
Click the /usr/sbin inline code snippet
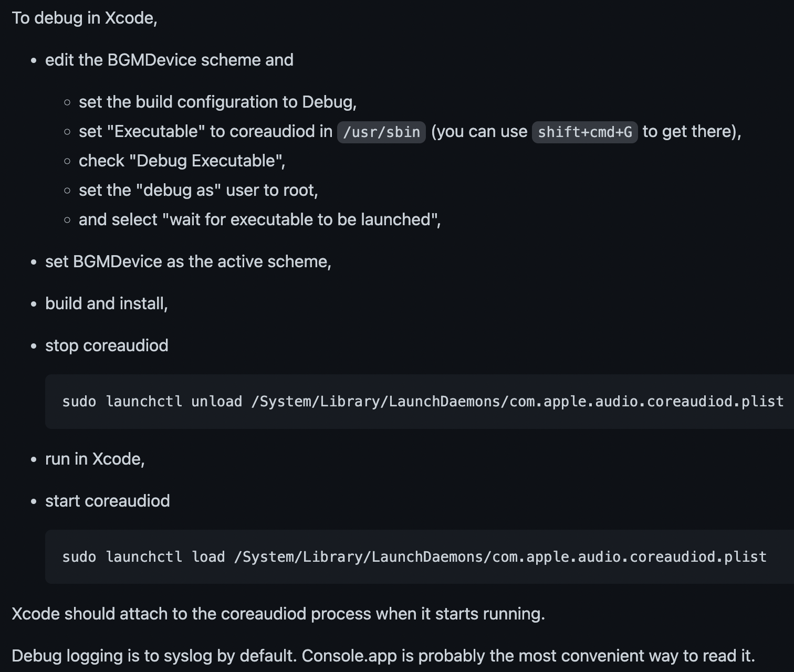(x=381, y=132)
